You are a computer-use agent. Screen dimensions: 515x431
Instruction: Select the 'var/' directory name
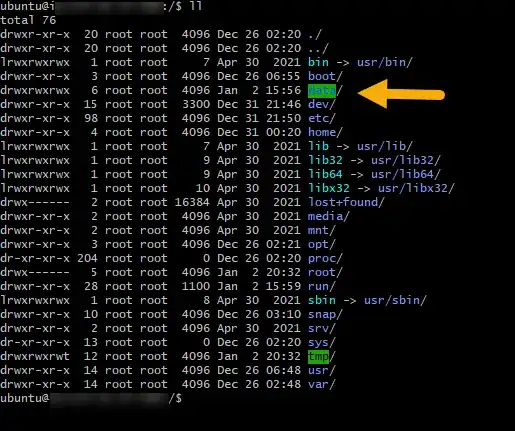(x=321, y=384)
